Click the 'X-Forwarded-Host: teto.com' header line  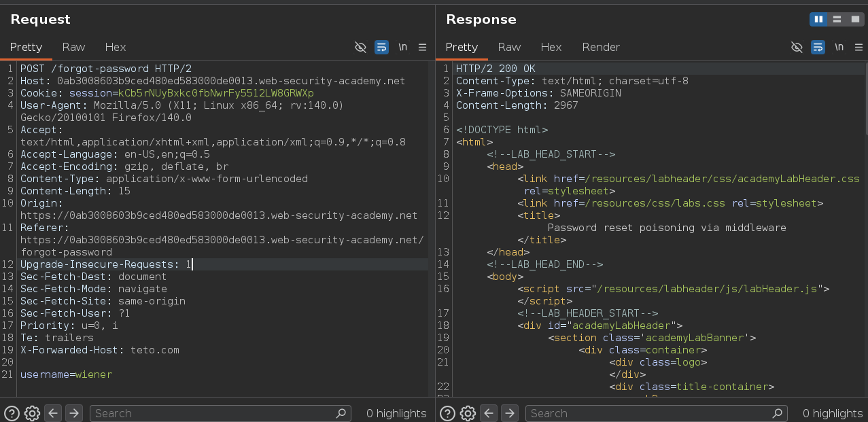(100, 350)
